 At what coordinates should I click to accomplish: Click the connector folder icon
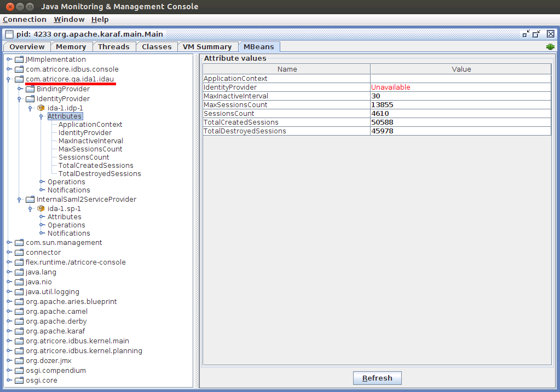(19, 253)
